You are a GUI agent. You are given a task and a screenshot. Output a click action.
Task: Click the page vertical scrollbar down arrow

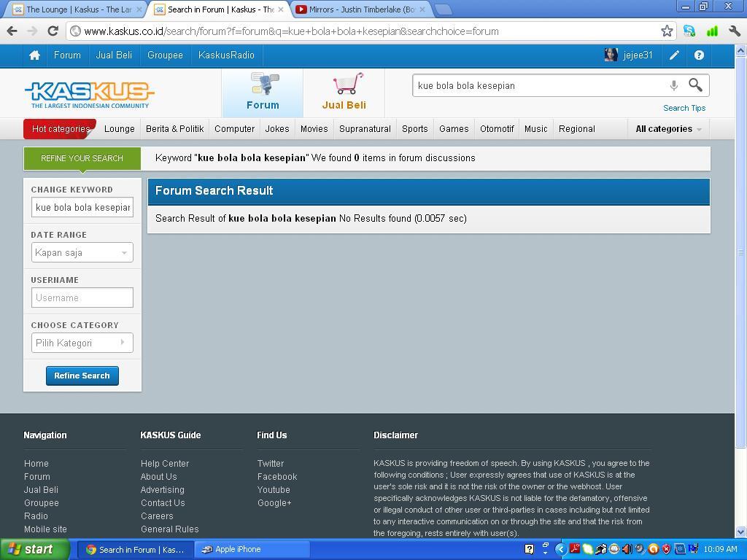741,532
